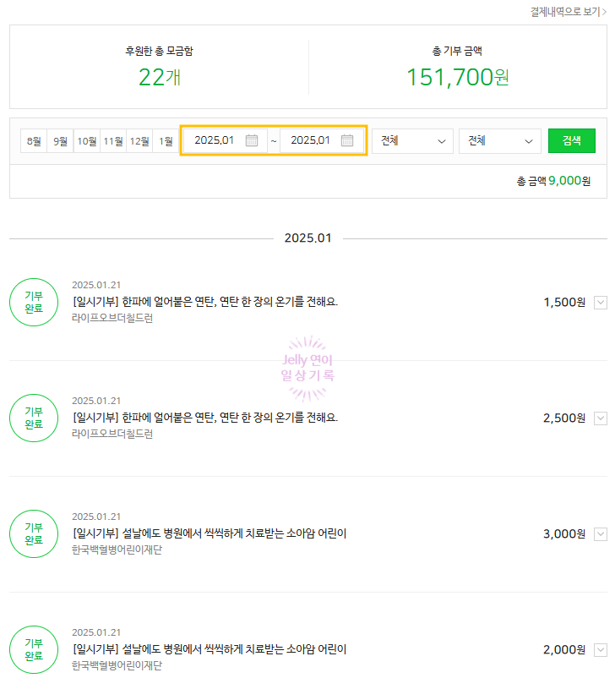Image resolution: width=615 pixels, height=700 pixels.
Task: Open the 3,000원 소아암 어린이 donation title
Action: 210,533
